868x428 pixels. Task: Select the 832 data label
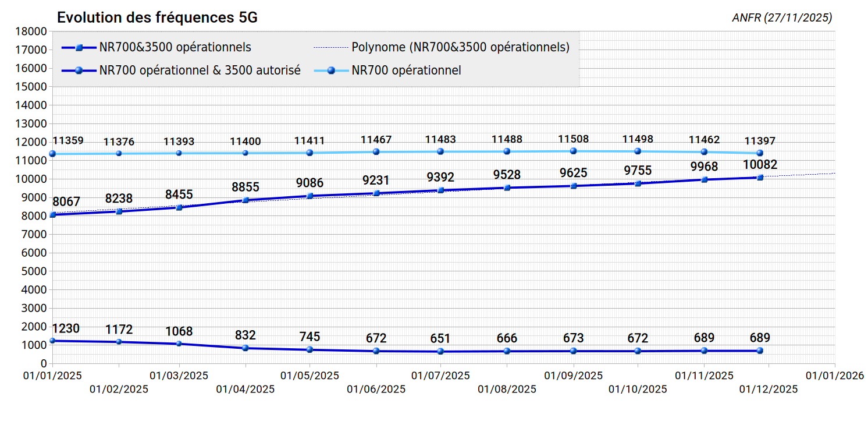(x=245, y=335)
